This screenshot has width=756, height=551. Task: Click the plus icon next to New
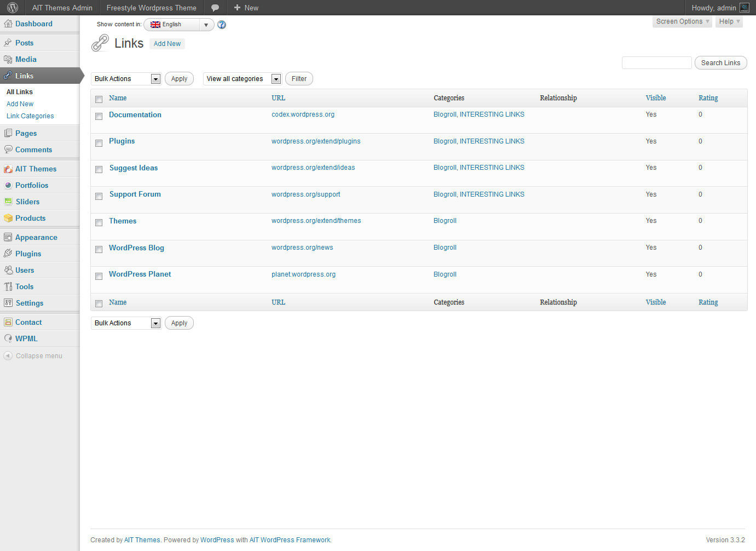point(237,8)
